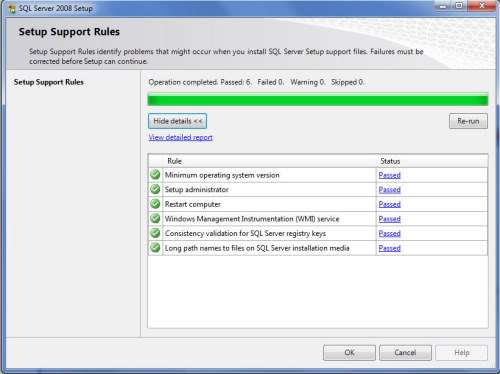
Task: Click the Re-run button
Action: click(x=468, y=121)
